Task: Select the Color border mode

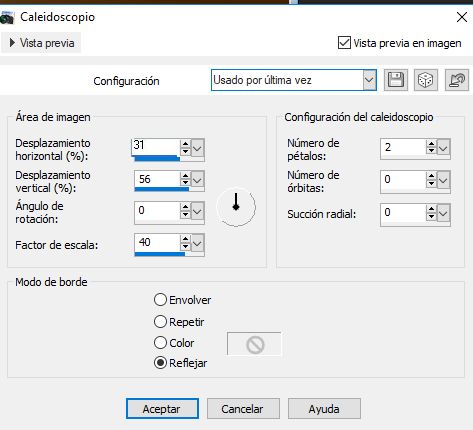Action: (x=160, y=342)
